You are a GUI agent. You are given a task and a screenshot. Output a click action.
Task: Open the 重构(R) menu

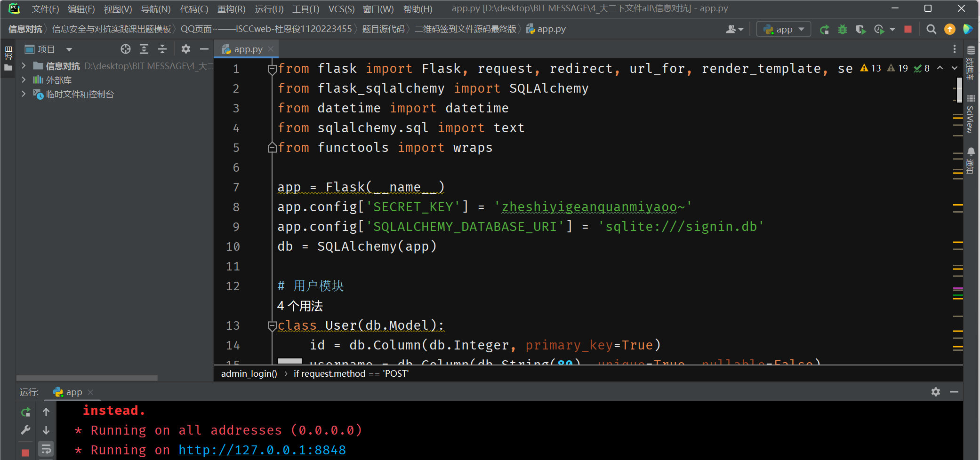(x=231, y=9)
